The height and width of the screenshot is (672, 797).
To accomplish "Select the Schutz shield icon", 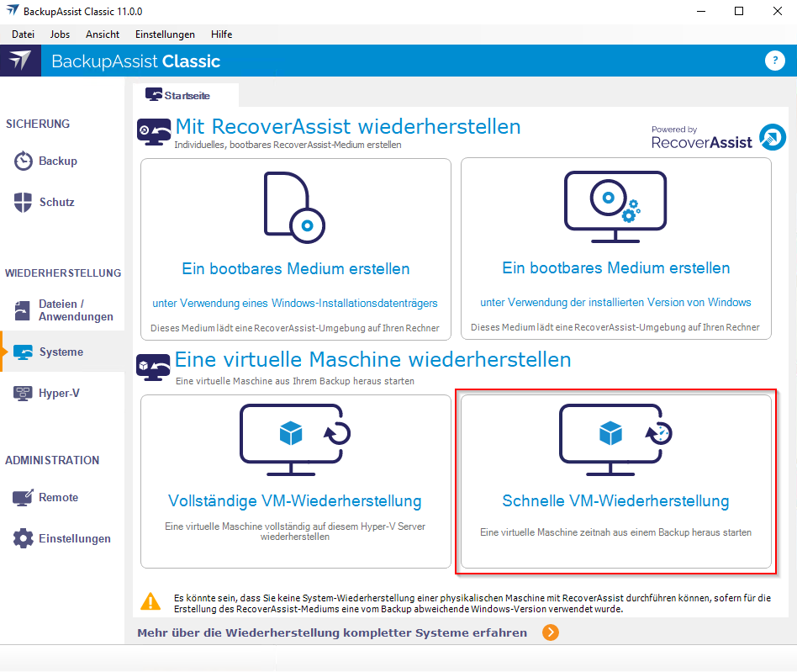I will point(24,203).
